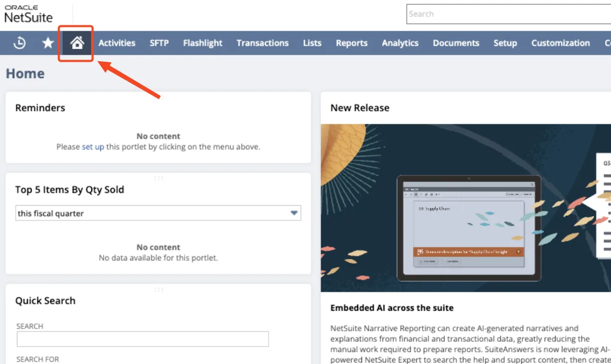The width and height of the screenshot is (611, 364).
Task: Click the 'New Release' portlet title
Action: pos(360,108)
